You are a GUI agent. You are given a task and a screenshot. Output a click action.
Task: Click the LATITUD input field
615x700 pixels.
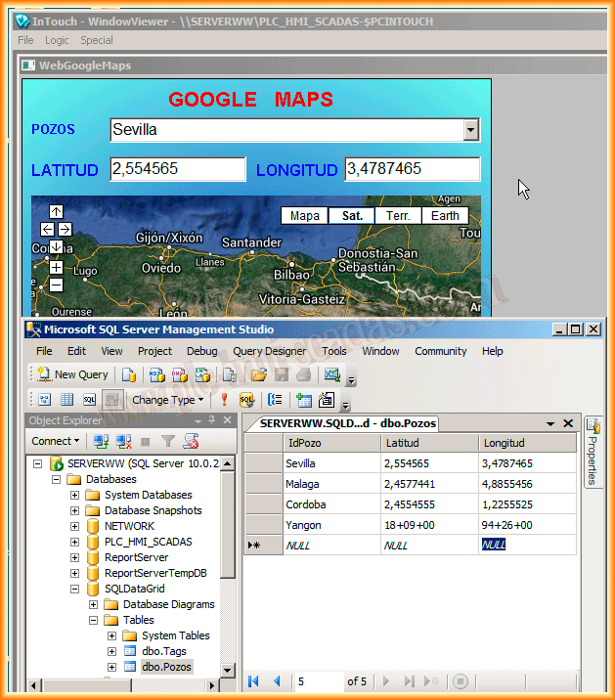(x=177, y=169)
